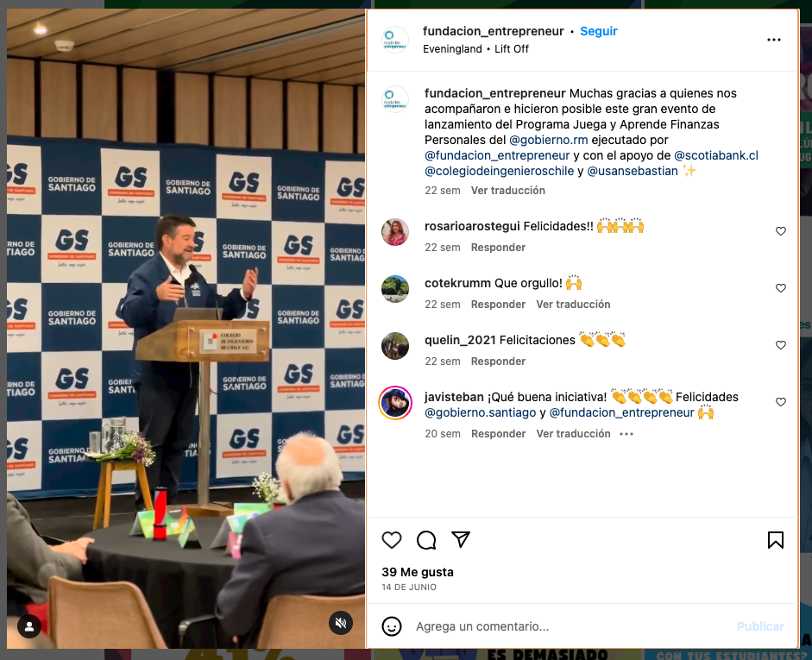The height and width of the screenshot is (660, 812).
Task: Open javisteban comment options dots
Action: point(626,434)
